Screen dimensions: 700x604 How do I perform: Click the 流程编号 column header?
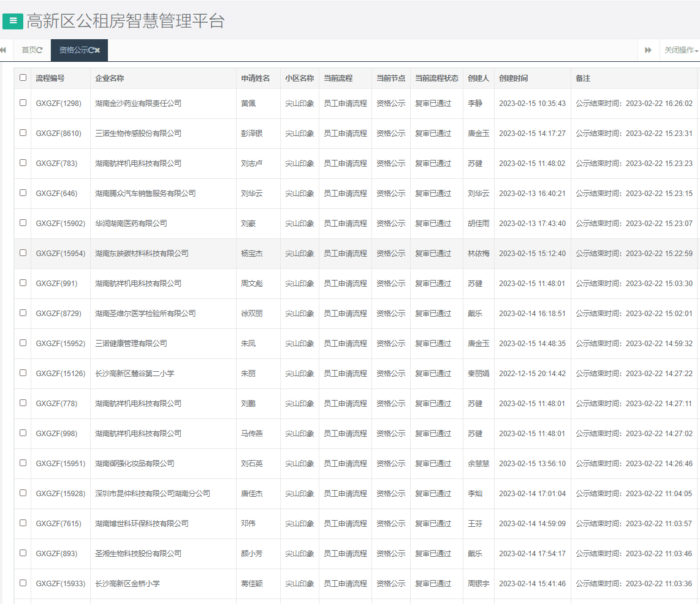(50, 78)
